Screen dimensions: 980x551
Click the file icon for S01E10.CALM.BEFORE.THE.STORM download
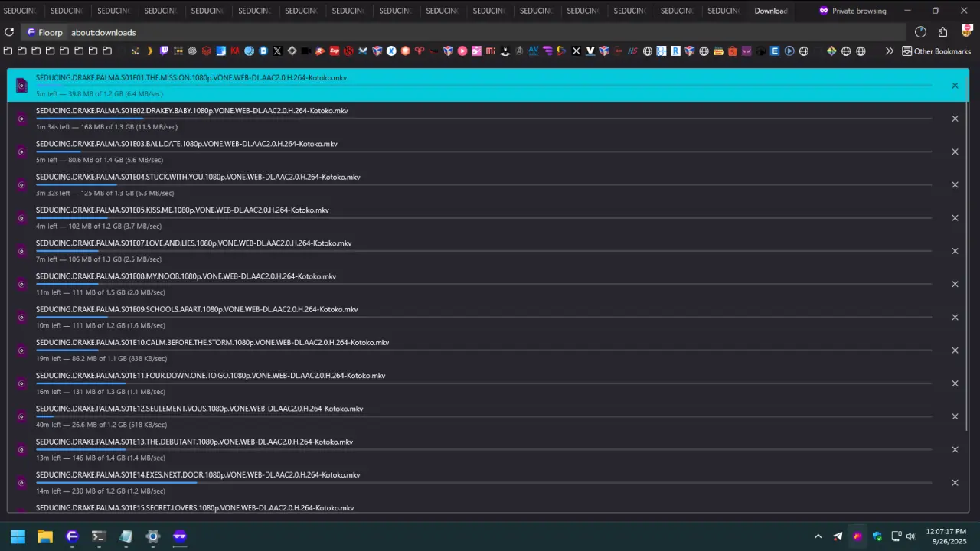pyautogui.click(x=21, y=350)
